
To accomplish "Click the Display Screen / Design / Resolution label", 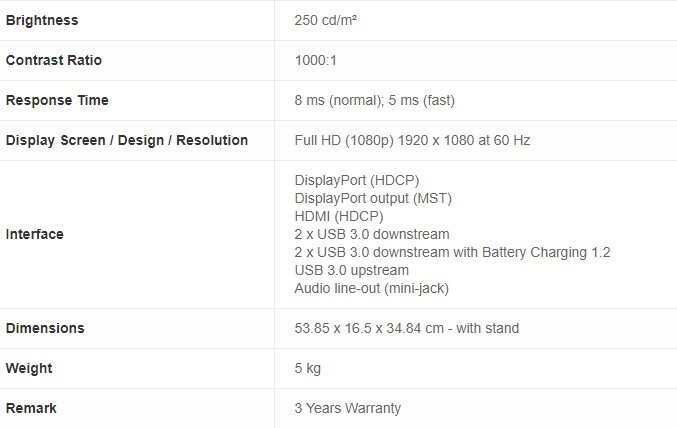I will [127, 140].
